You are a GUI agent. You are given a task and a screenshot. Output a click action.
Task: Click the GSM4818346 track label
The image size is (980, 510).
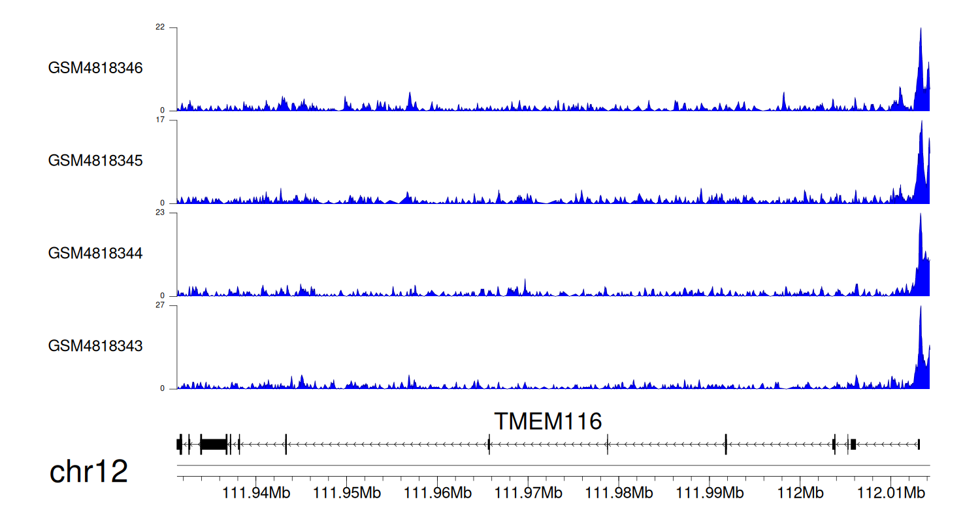95,68
